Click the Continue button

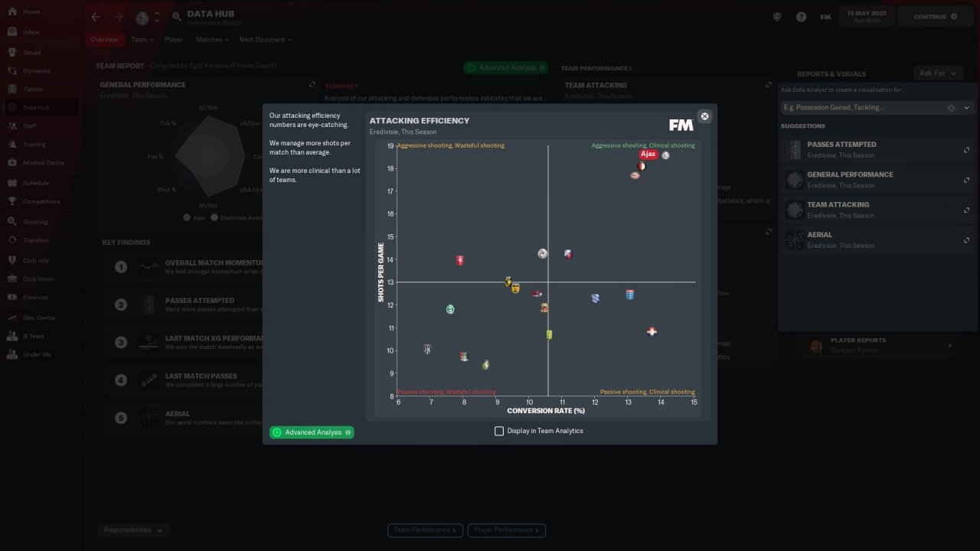coord(935,17)
